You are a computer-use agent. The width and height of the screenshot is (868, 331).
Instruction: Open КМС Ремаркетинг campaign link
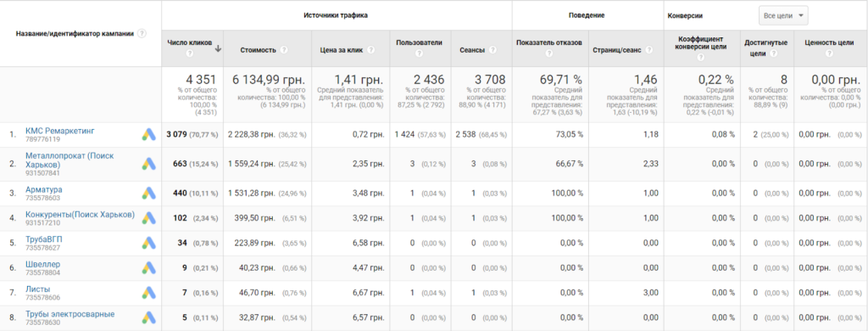click(60, 131)
